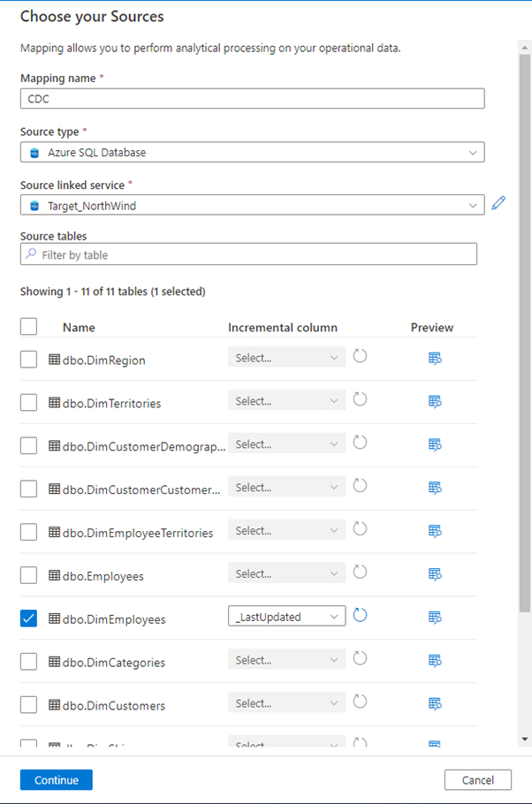Click the dbo.DimRegion table name
The image size is (532, 804).
[104, 360]
